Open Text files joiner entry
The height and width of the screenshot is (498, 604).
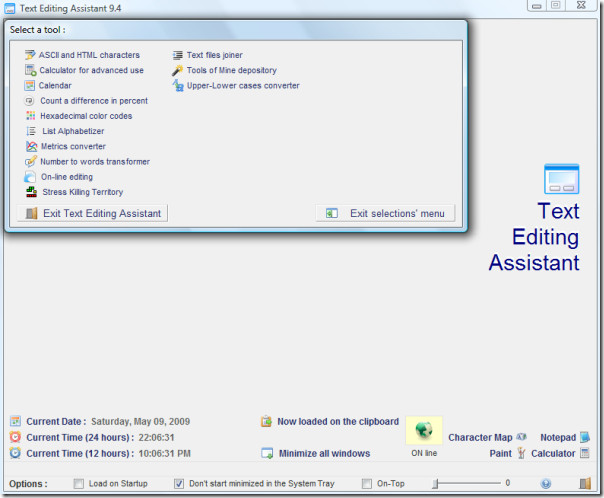coord(215,55)
